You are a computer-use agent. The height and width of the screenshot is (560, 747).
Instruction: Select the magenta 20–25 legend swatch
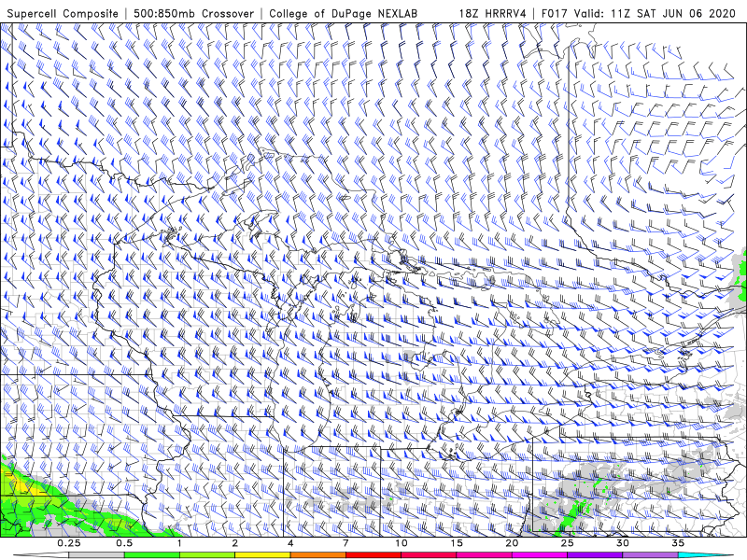click(x=540, y=555)
